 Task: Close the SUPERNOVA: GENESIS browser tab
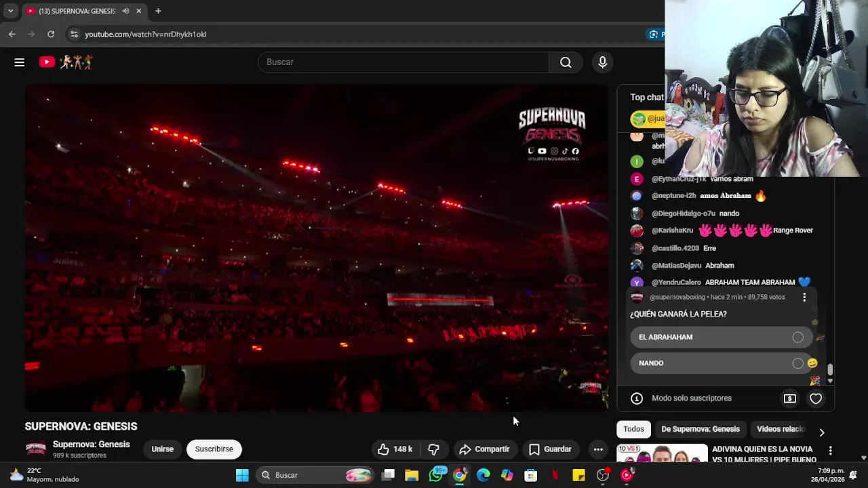point(138,11)
